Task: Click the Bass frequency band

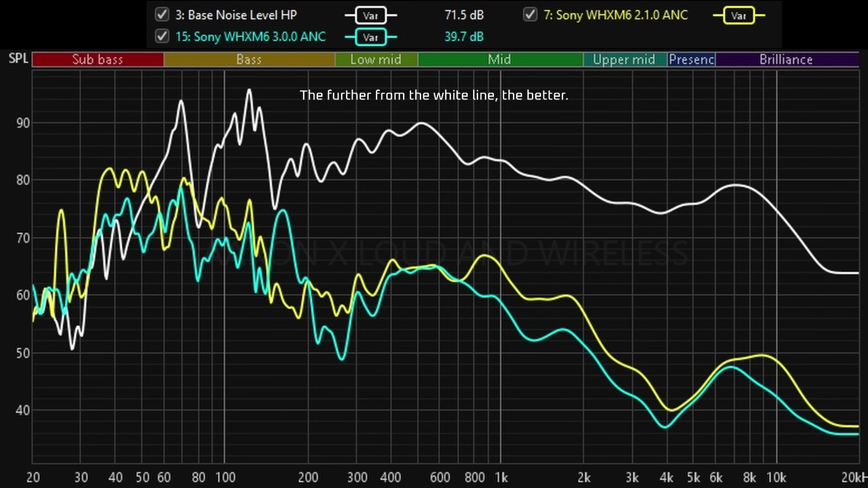Action: (x=249, y=60)
